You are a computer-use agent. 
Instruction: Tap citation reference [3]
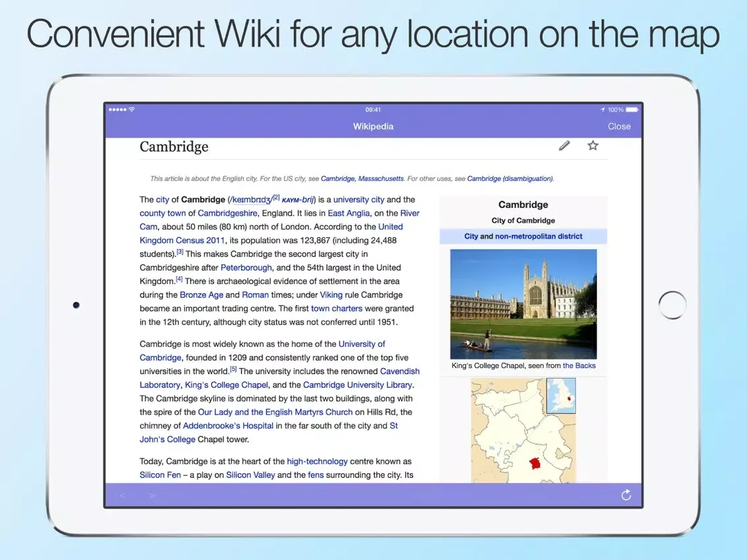(x=180, y=252)
